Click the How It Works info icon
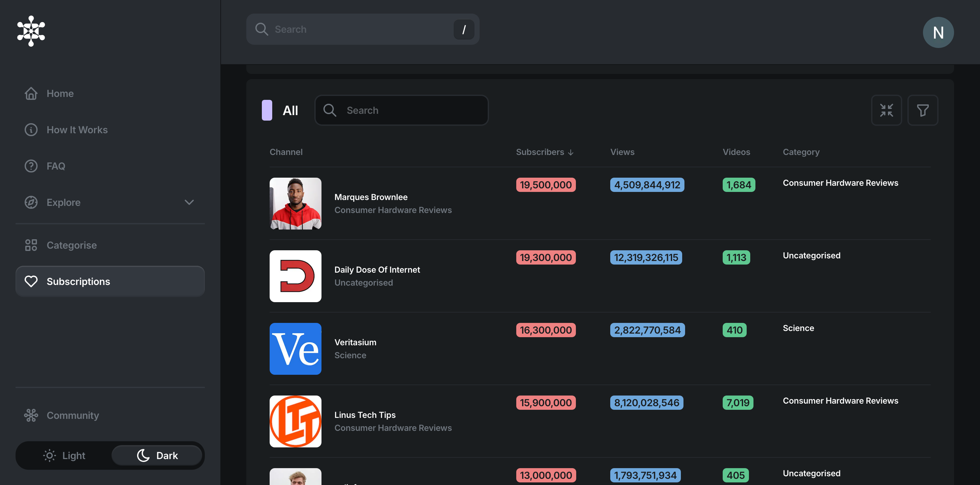The image size is (980, 485). [31, 130]
